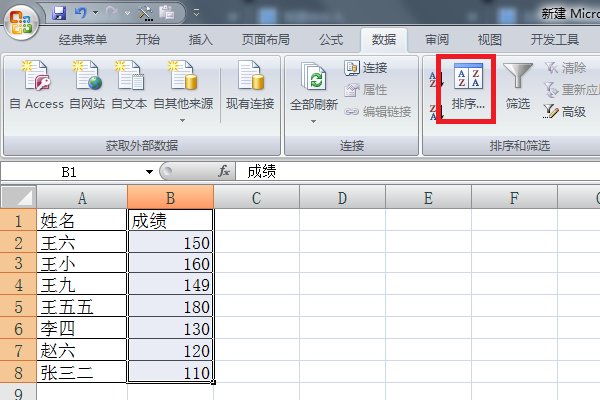600x400 pixels.
Task: Click the Office button logo
Action: (x=21, y=22)
